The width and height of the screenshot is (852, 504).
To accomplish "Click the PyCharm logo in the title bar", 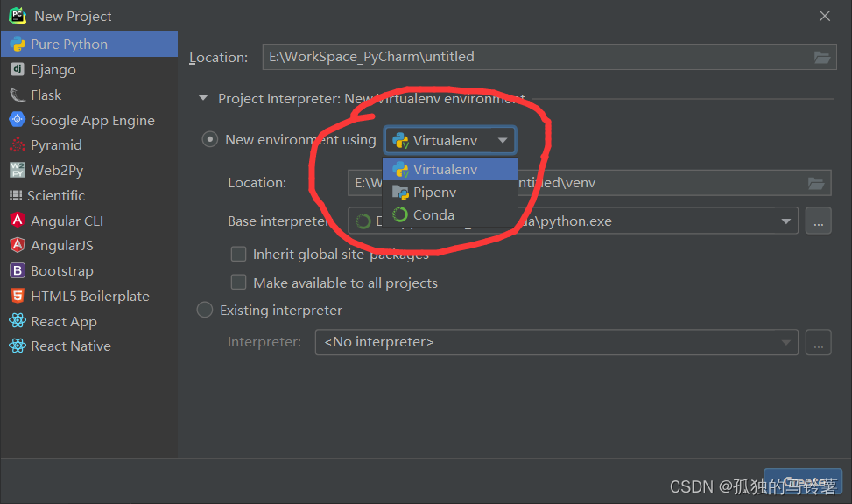I will [18, 15].
